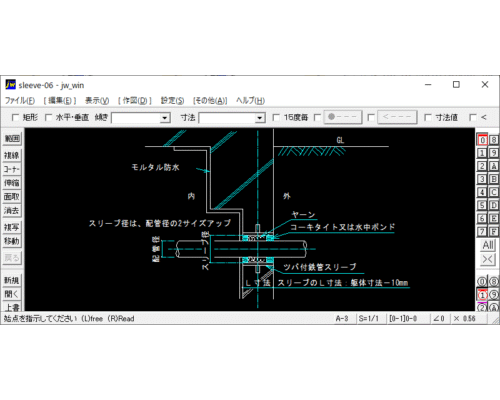Expand the 傾き dropdown arrow
The width and height of the screenshot is (500, 400).
pyautogui.click(x=164, y=118)
